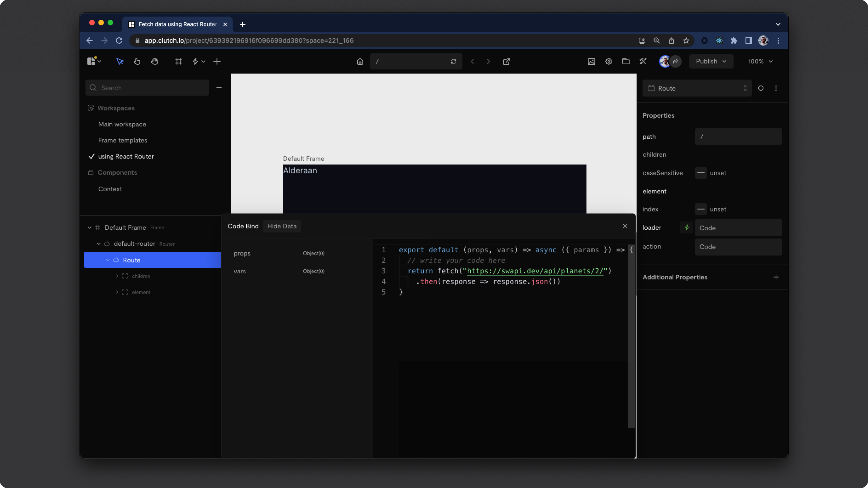Open Frame templates workspace
Viewport: 868px width, 488px height.
123,140
